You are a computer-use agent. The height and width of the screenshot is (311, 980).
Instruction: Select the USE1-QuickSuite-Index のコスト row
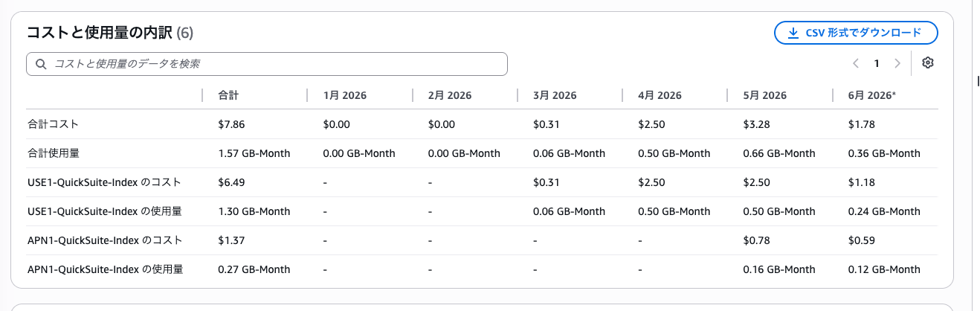pyautogui.click(x=482, y=182)
